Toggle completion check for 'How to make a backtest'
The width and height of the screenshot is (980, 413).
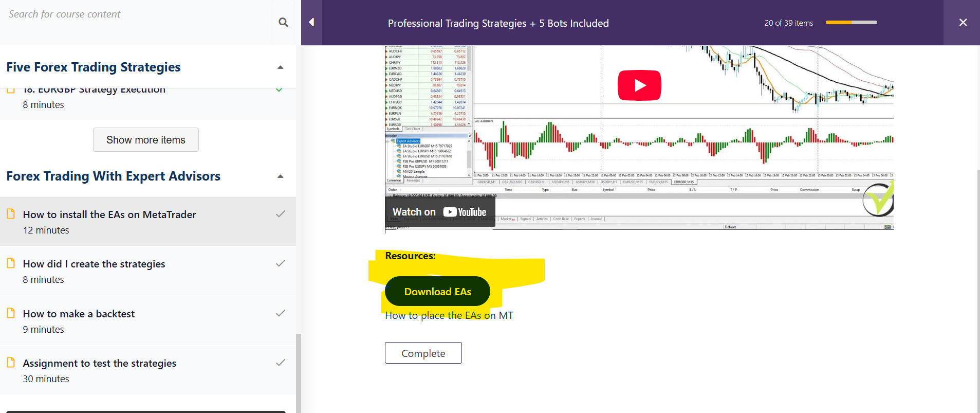point(281,313)
